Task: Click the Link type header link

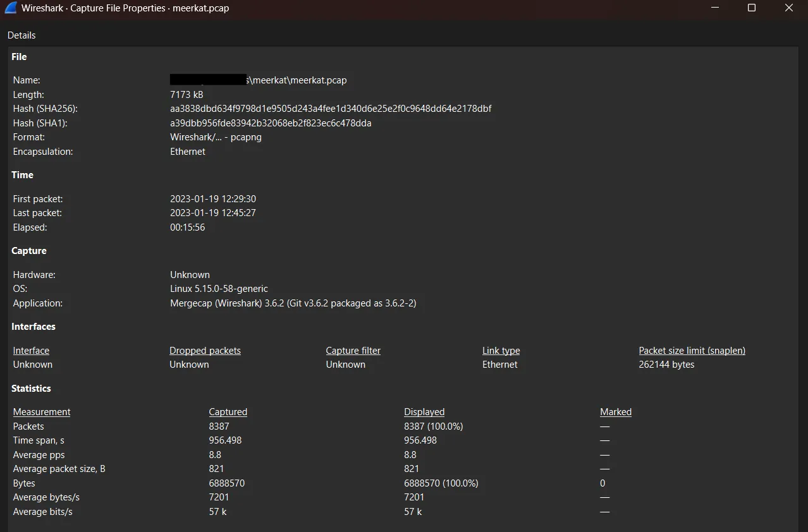Action: (x=501, y=350)
